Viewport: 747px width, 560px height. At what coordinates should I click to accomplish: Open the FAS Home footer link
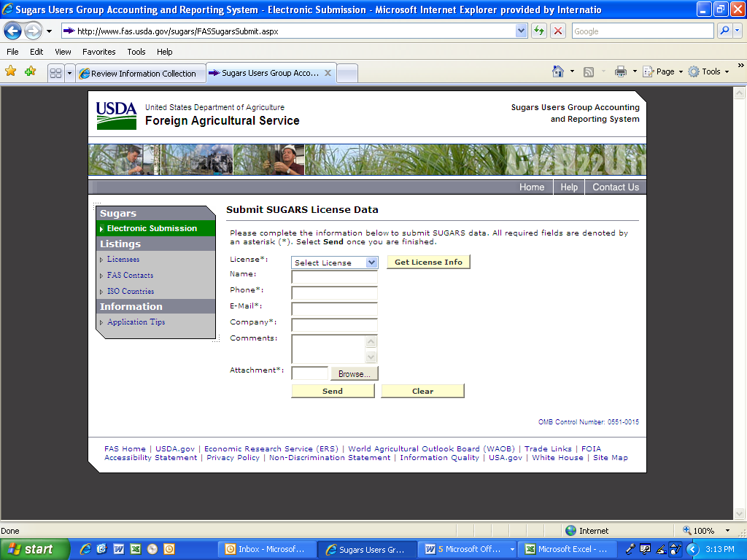[x=125, y=448]
